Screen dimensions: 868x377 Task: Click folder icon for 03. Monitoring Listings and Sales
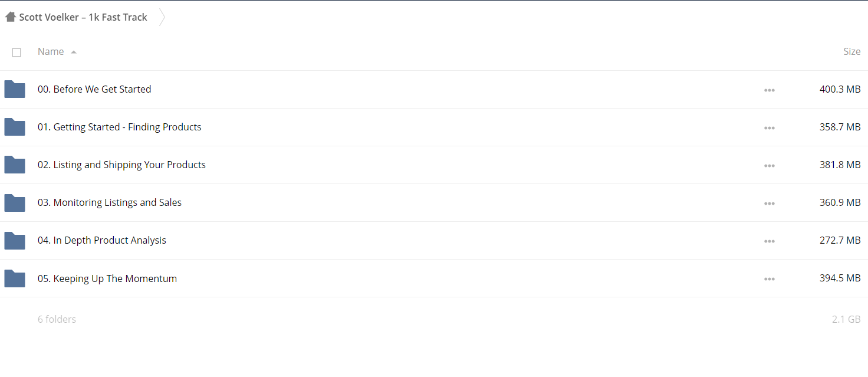15,202
